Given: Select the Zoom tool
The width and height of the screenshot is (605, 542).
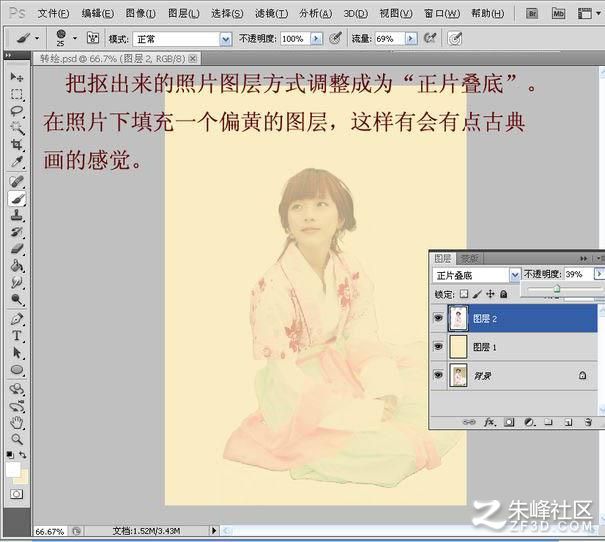Looking at the screenshot, I should (17, 439).
